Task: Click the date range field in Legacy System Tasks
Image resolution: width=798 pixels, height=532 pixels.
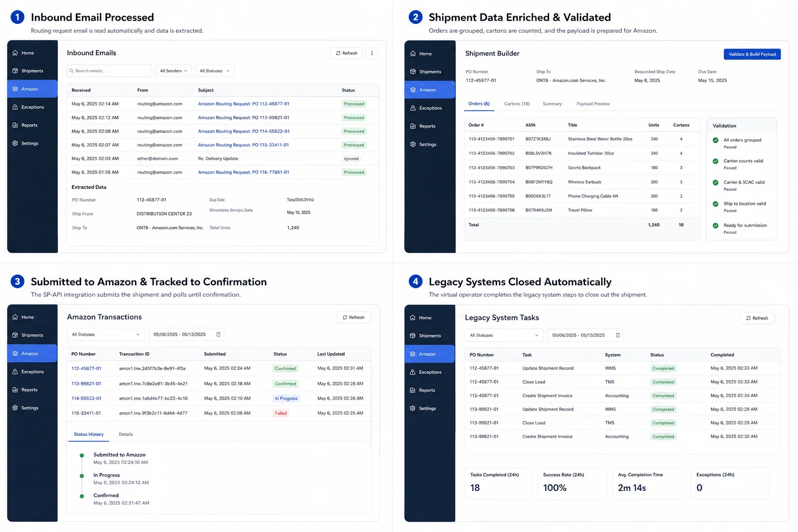Action: point(586,335)
